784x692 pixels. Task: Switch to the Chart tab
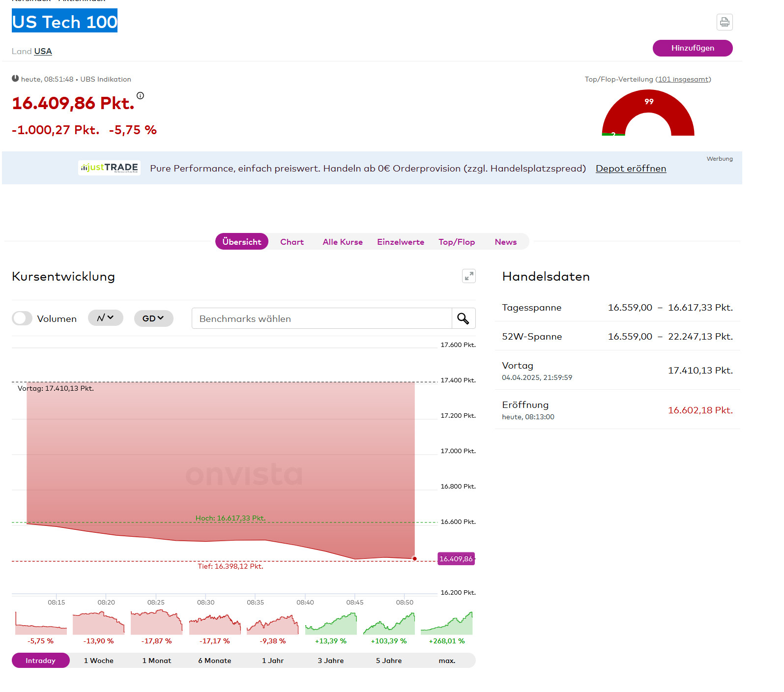(x=292, y=242)
